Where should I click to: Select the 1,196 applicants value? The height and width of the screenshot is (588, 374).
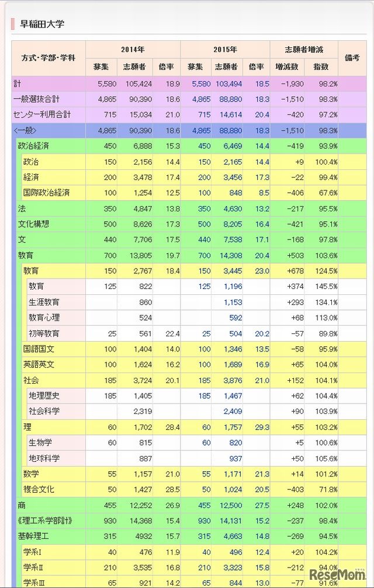pyautogui.click(x=233, y=287)
